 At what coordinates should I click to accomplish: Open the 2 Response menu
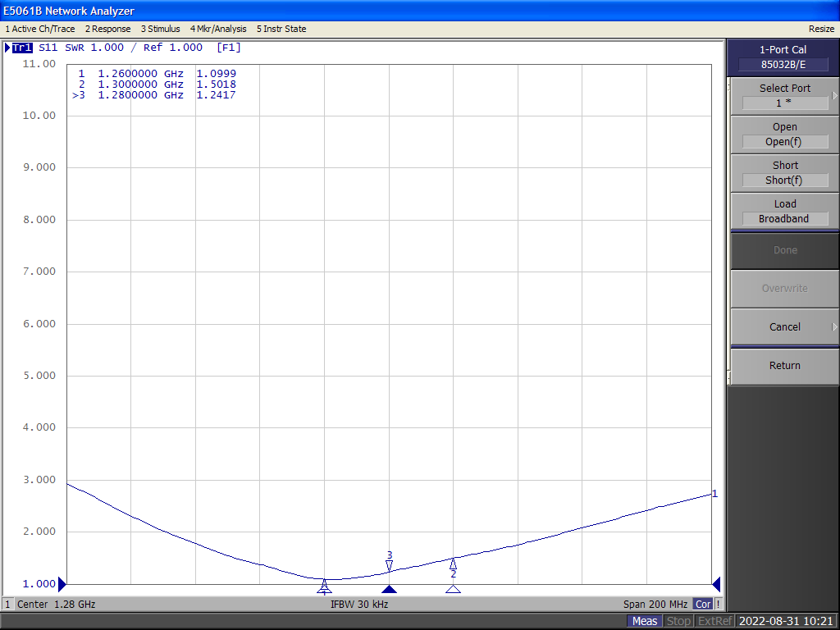(x=107, y=29)
